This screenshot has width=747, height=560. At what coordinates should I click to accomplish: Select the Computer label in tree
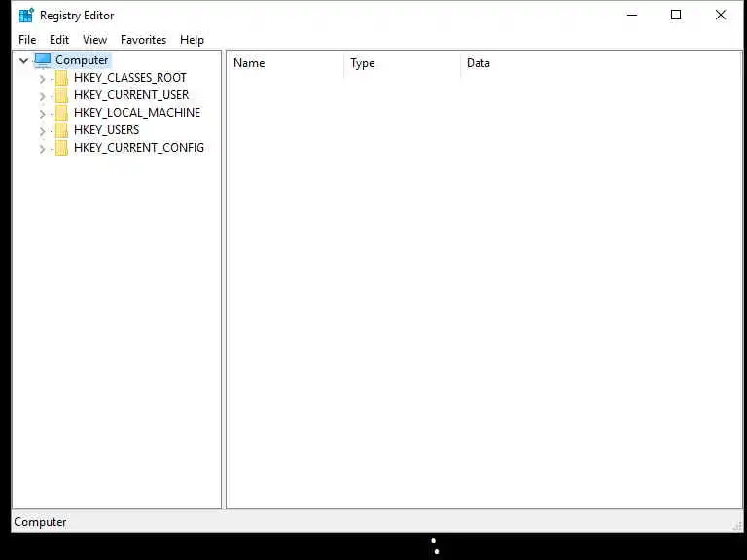tap(82, 60)
